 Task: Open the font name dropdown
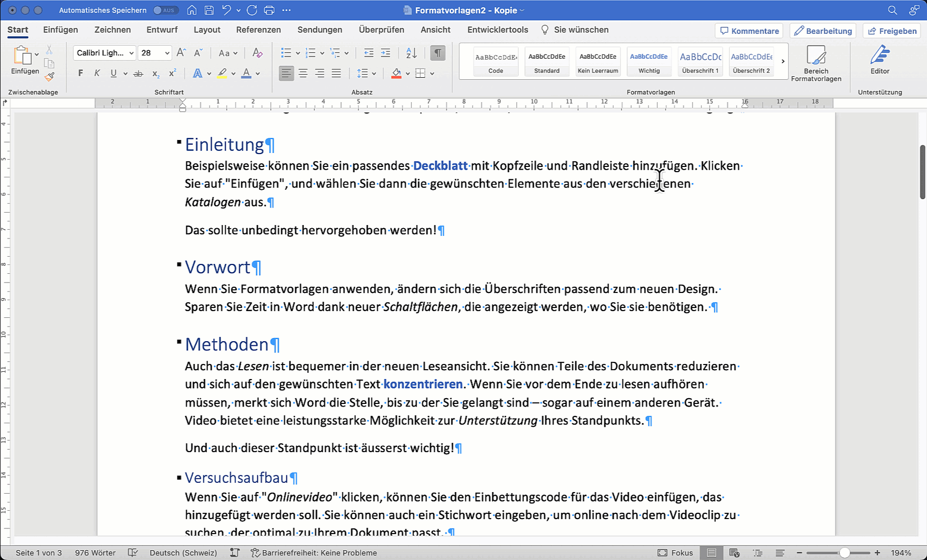click(x=131, y=53)
